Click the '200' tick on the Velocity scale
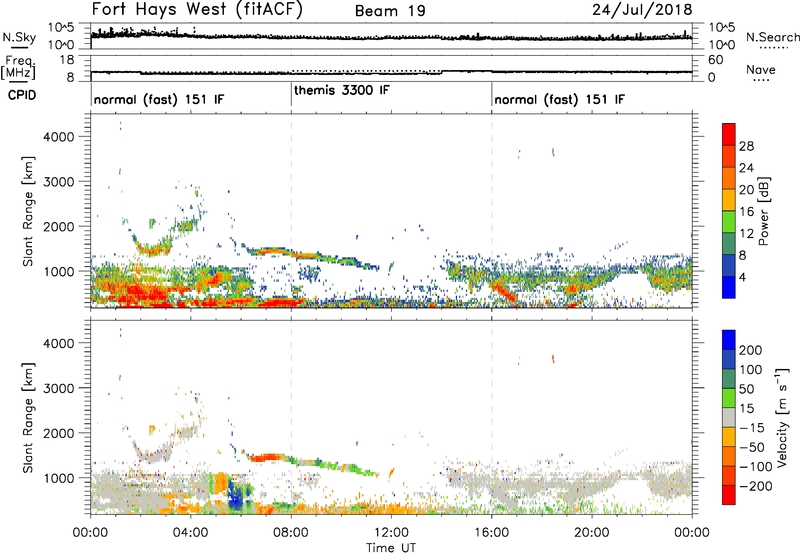 pos(751,350)
